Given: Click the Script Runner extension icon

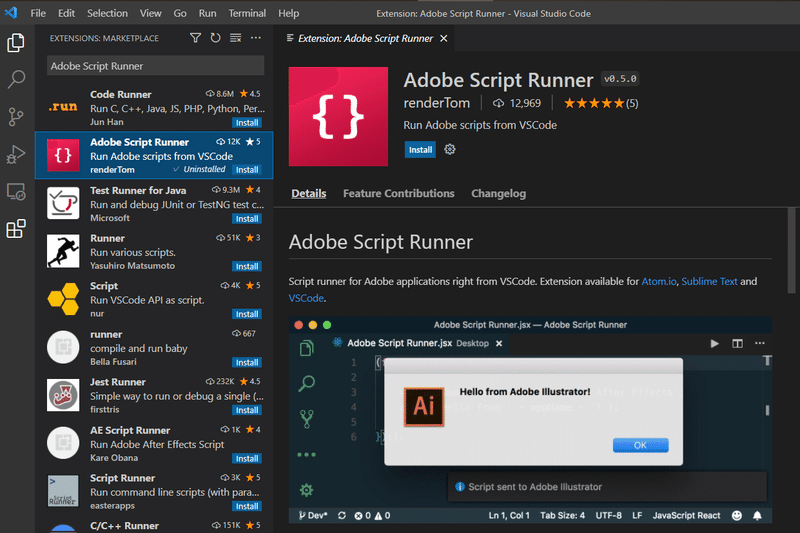Looking at the screenshot, I should pyautogui.click(x=63, y=491).
